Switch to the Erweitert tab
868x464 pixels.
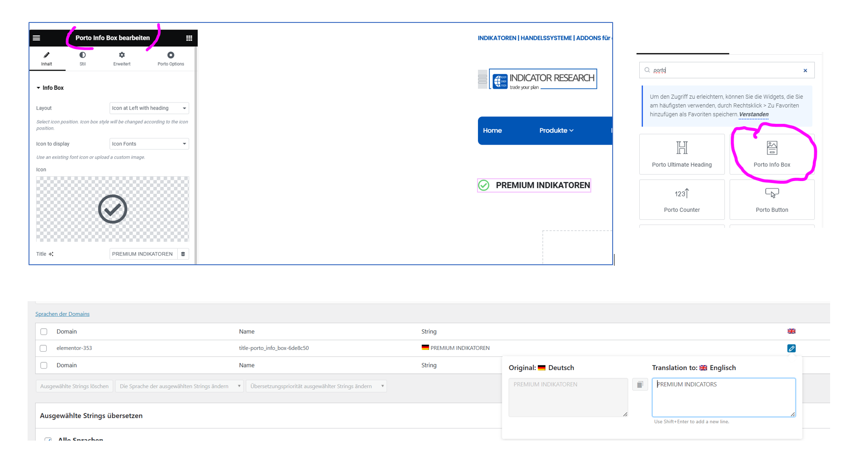(122, 59)
